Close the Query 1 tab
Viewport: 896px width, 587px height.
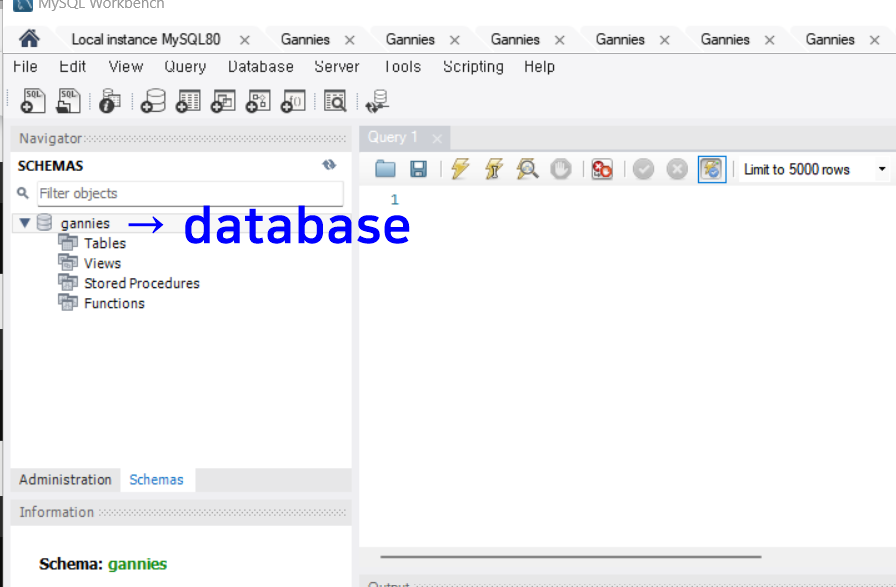click(x=437, y=139)
